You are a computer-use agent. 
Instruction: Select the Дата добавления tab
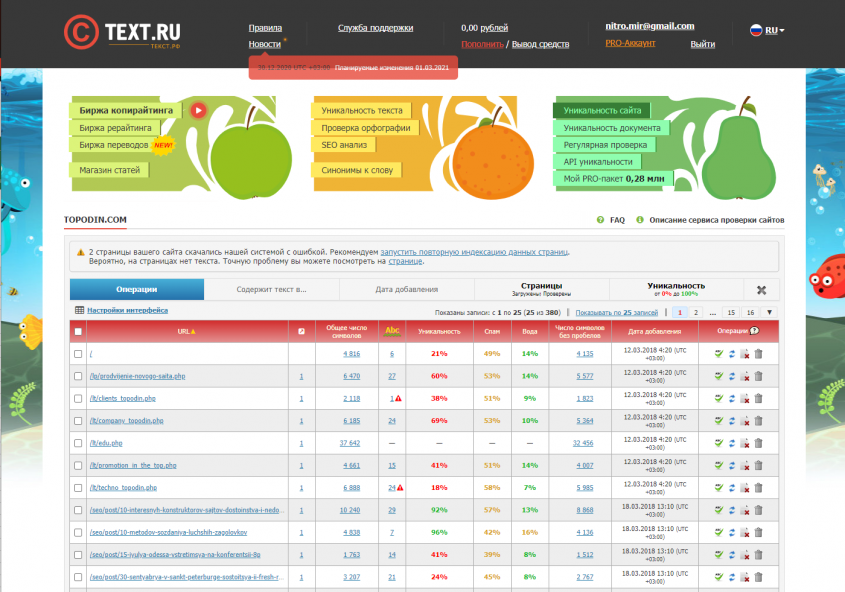coord(406,290)
